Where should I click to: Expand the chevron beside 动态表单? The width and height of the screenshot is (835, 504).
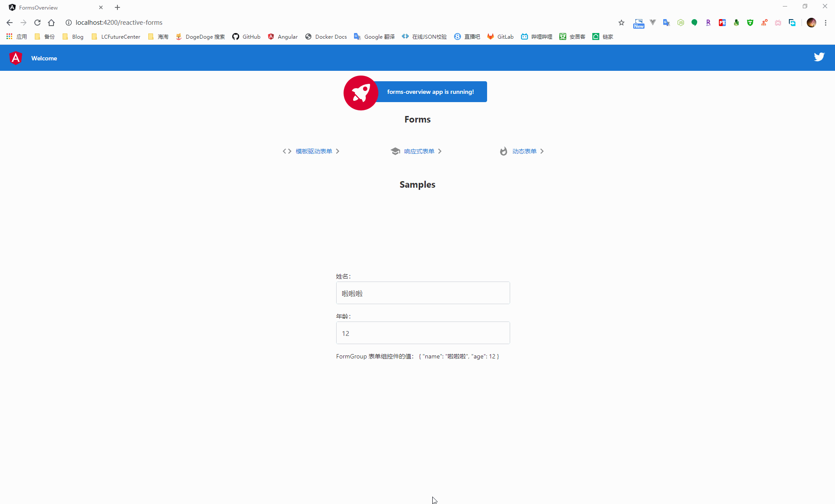(x=542, y=151)
